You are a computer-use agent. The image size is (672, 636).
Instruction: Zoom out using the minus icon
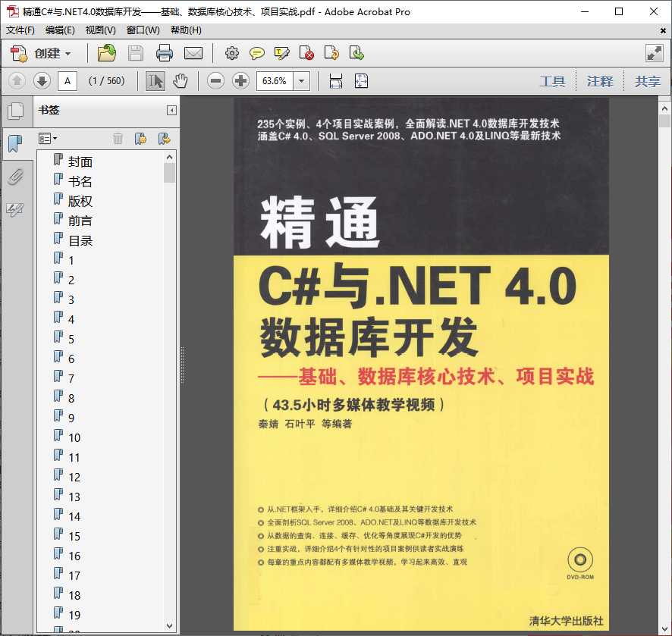coord(216,80)
